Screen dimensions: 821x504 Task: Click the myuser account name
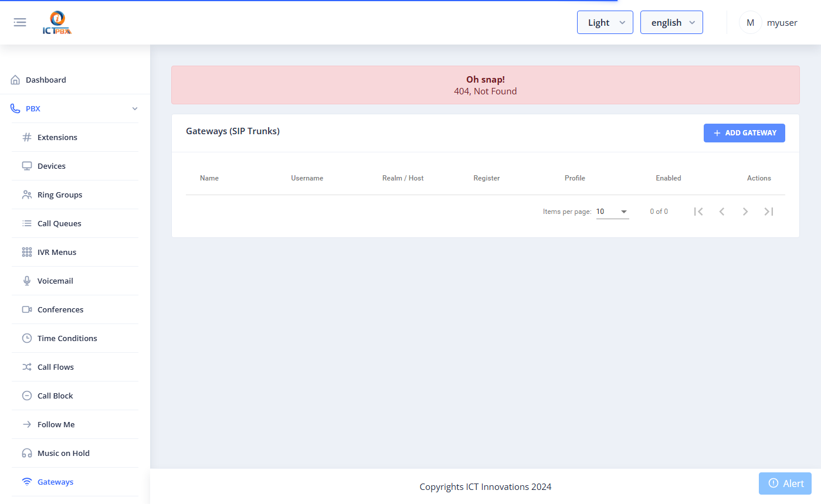782,23
